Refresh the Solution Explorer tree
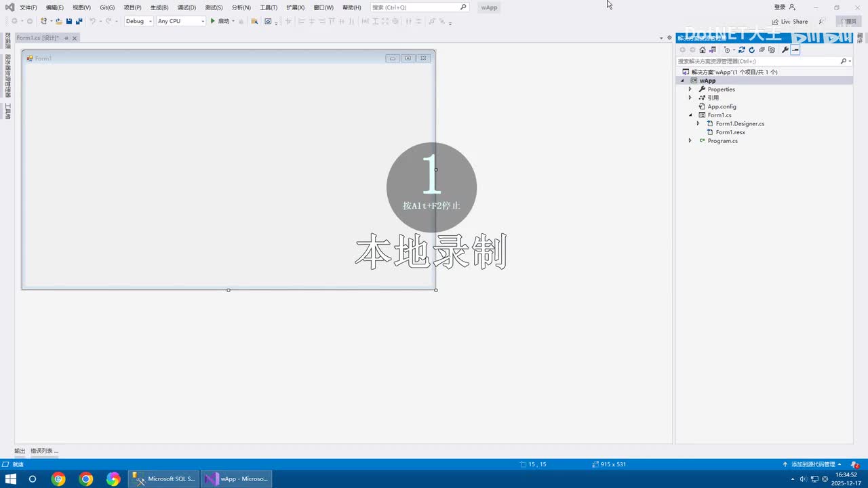This screenshot has width=868, height=488. pos(751,49)
